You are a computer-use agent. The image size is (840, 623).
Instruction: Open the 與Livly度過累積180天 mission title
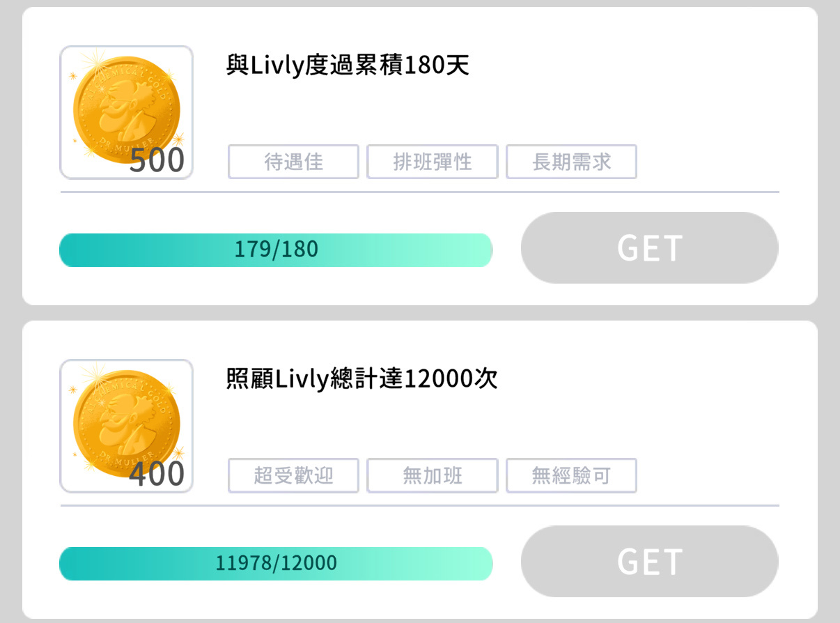348,66
